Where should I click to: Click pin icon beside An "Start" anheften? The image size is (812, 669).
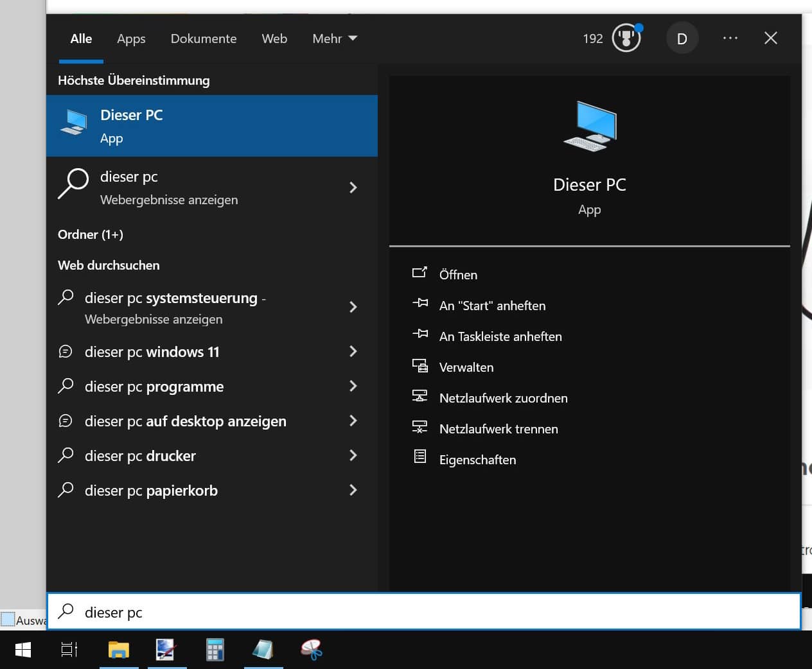[419, 302]
